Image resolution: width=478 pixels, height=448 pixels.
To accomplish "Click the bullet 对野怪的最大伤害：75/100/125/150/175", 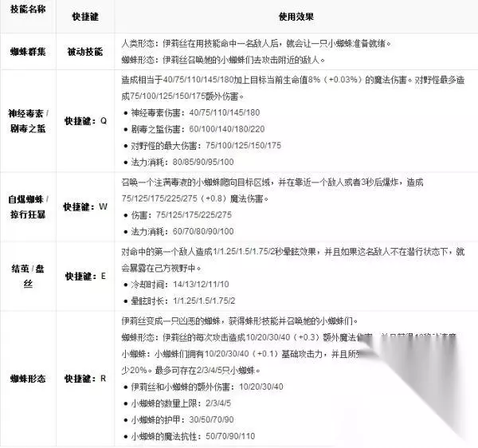I will tap(202, 145).
